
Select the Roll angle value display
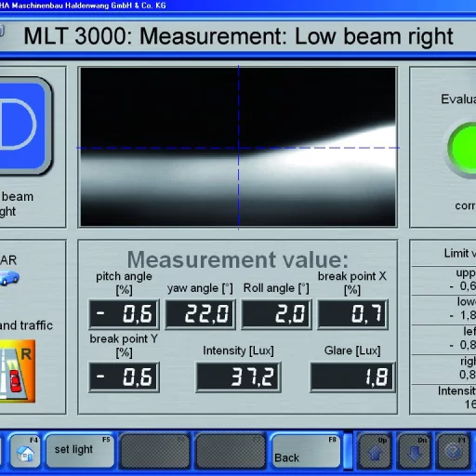[276, 314]
